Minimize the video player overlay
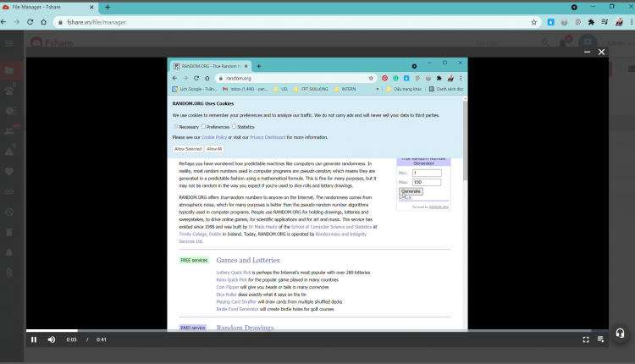Image resolution: width=635 pixels, height=364 pixels. (587, 52)
